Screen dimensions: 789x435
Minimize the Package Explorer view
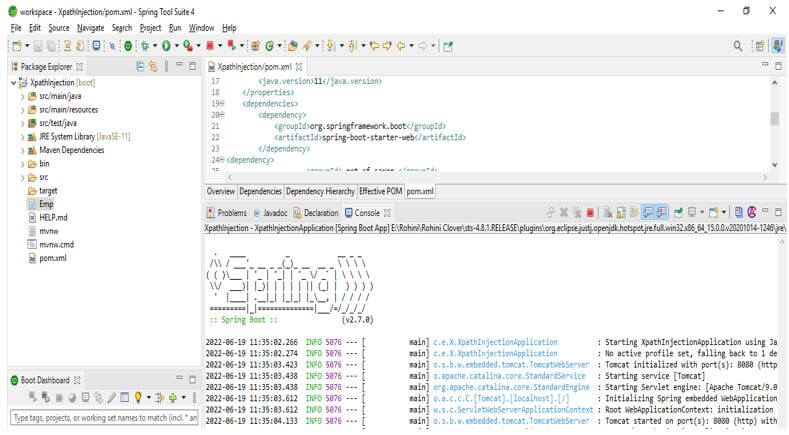pyautogui.click(x=179, y=65)
